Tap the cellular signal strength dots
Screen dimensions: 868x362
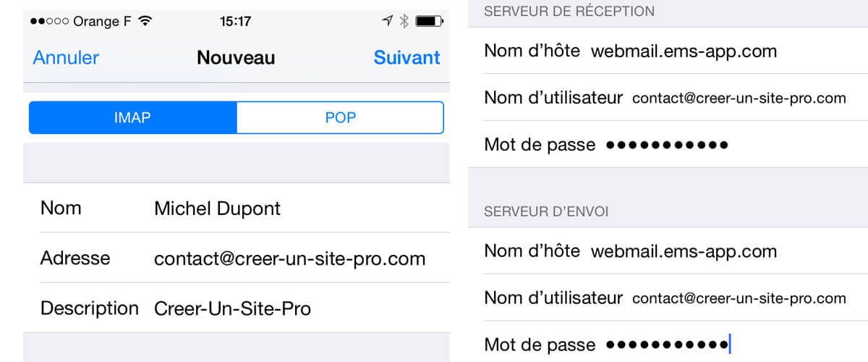50,21
